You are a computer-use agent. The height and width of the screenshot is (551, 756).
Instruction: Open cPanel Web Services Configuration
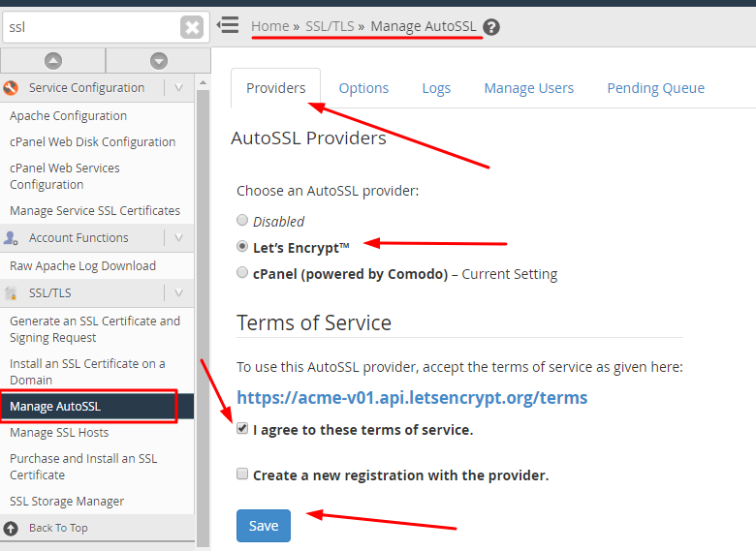(65, 176)
